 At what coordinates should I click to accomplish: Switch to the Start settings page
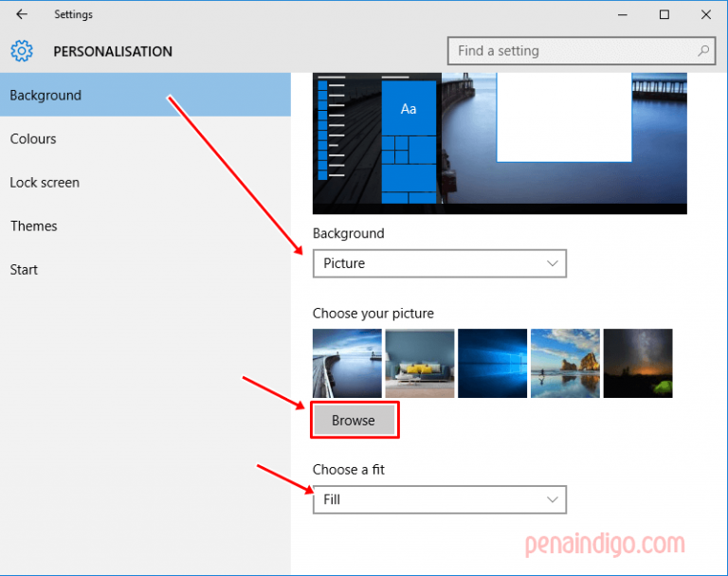(145, 270)
